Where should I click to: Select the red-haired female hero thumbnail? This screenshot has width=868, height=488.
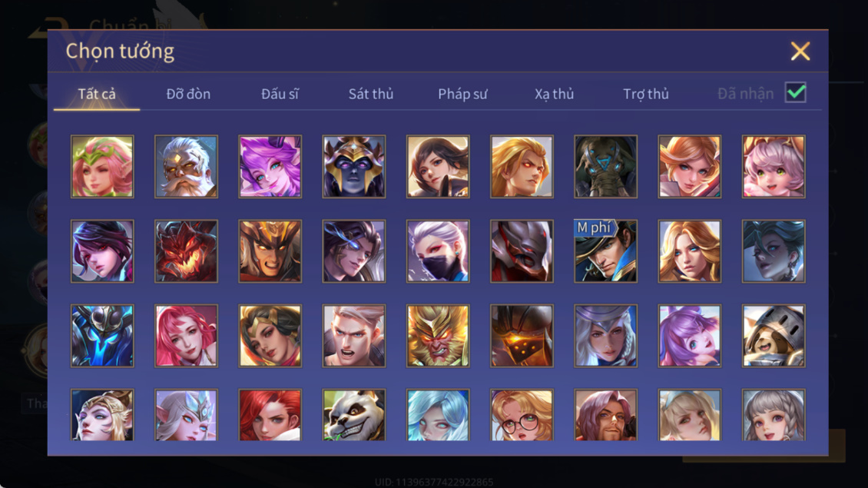(270, 415)
